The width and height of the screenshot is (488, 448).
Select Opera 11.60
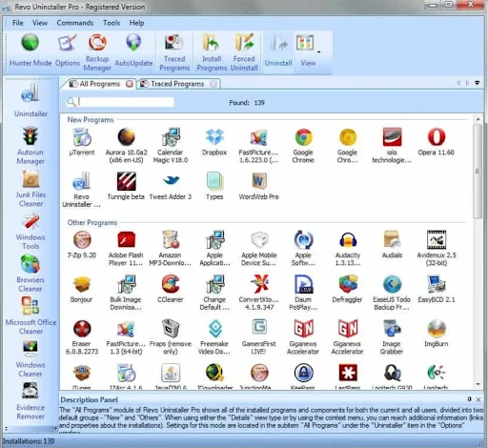[436, 142]
